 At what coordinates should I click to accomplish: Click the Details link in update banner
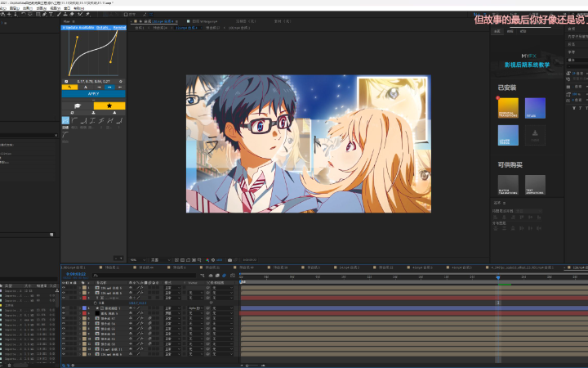[104, 28]
